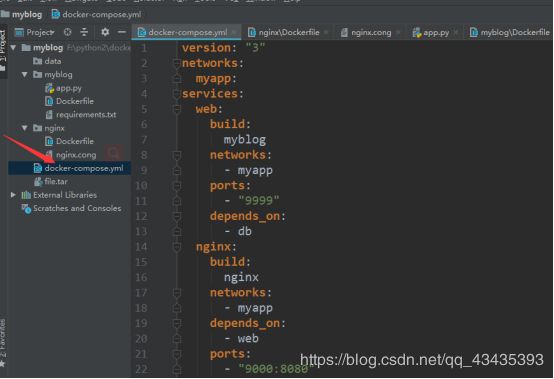Select Scratches and Consoles in the tree

[x=77, y=208]
